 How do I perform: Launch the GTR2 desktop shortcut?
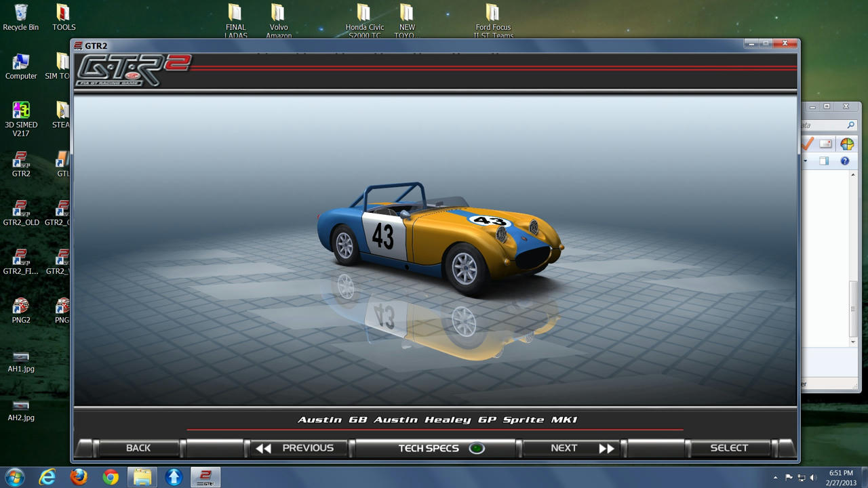(21, 164)
